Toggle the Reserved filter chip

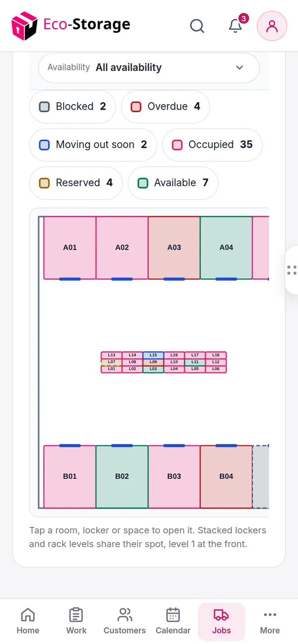pyautogui.click(x=76, y=183)
